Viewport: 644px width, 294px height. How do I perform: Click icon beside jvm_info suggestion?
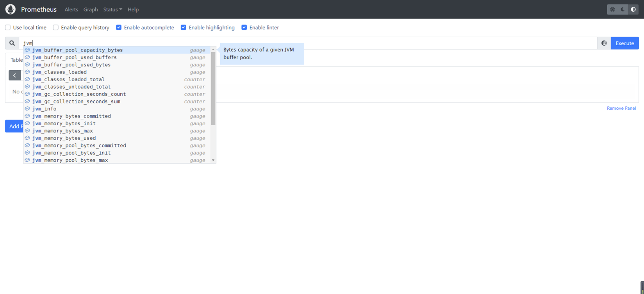click(27, 109)
